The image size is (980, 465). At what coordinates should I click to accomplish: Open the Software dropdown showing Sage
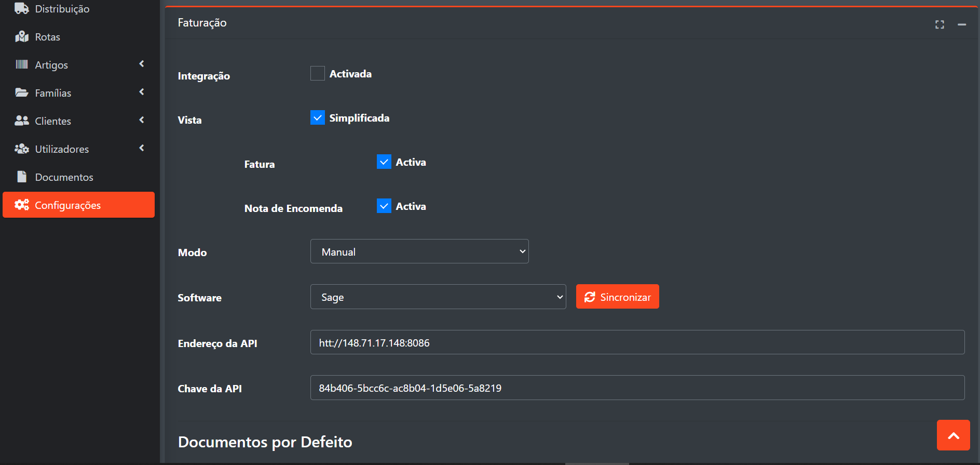pyautogui.click(x=438, y=297)
